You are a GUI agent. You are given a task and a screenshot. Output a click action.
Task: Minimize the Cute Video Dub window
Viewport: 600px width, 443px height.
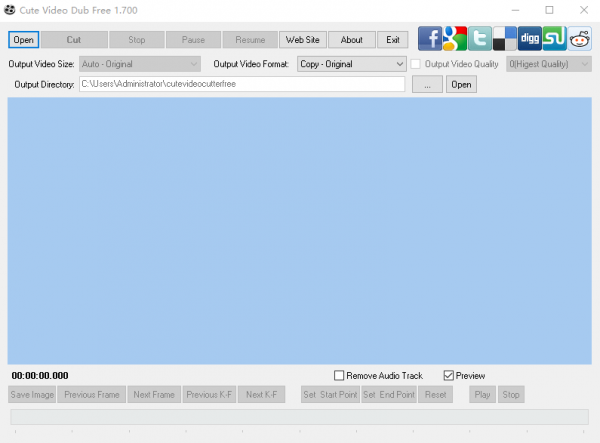click(x=515, y=10)
